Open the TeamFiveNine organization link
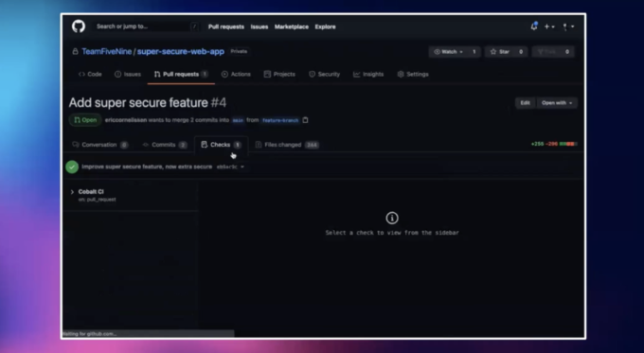The height and width of the screenshot is (353, 644). (106, 51)
